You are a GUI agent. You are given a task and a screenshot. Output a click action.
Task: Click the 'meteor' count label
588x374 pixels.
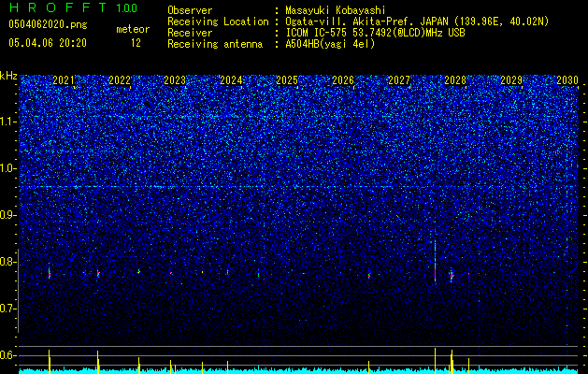(133, 29)
